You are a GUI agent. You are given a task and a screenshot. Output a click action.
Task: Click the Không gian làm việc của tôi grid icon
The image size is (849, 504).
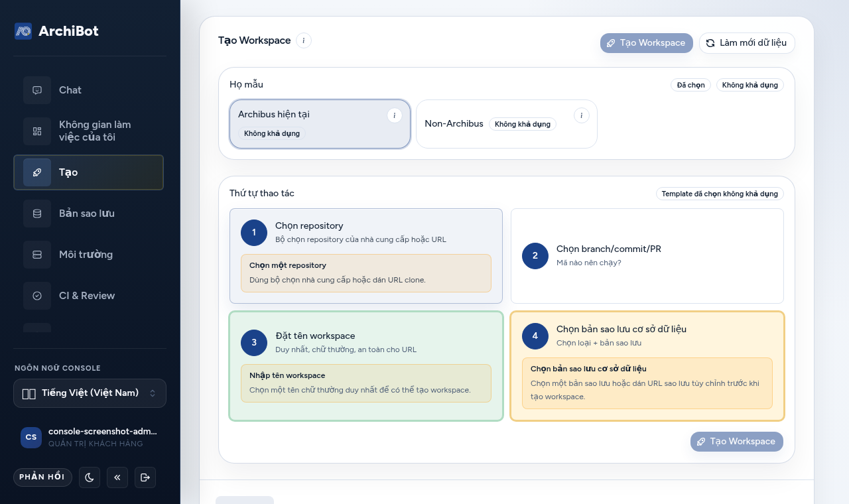37,131
